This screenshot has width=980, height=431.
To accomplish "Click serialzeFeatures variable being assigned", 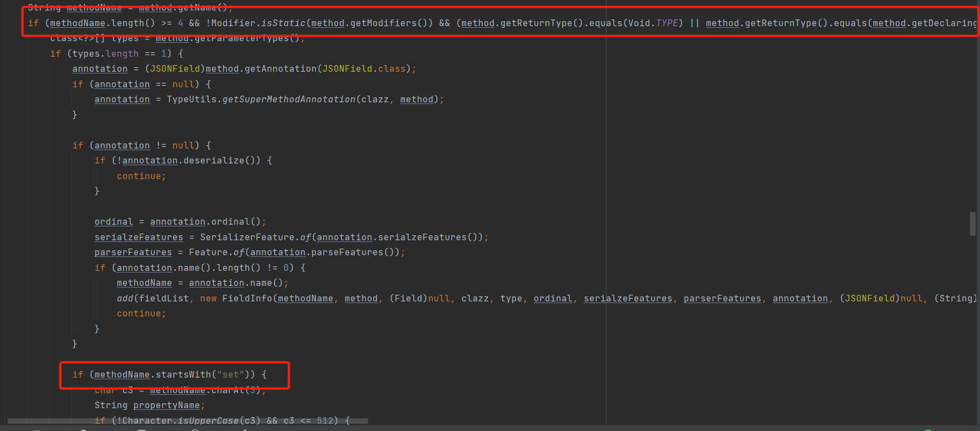I will [138, 237].
